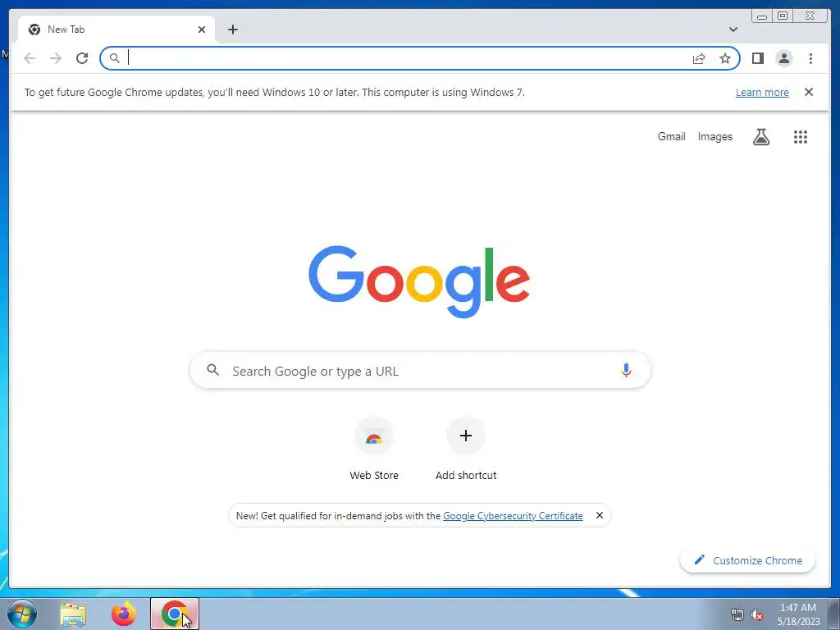Screen dimensions: 840x630
Task: Share this page via share icon
Action: click(x=699, y=58)
